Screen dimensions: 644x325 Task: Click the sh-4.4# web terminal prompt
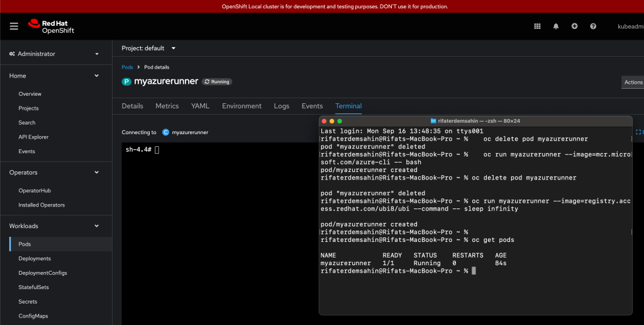point(142,150)
